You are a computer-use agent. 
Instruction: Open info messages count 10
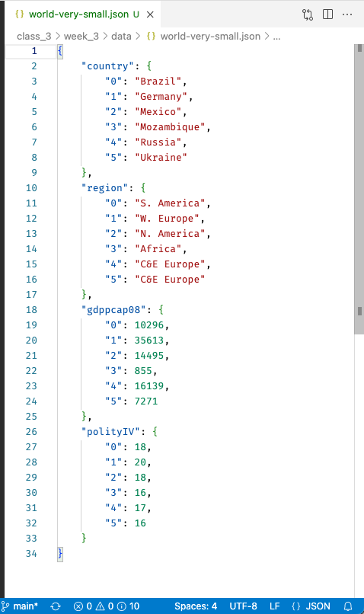coord(129,606)
